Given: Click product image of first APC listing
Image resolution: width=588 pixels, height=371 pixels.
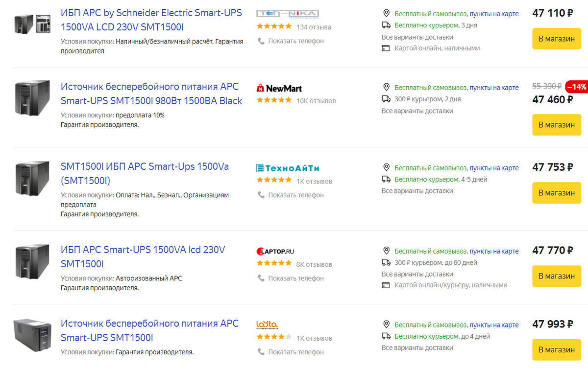Looking at the screenshot, I should click(x=32, y=24).
